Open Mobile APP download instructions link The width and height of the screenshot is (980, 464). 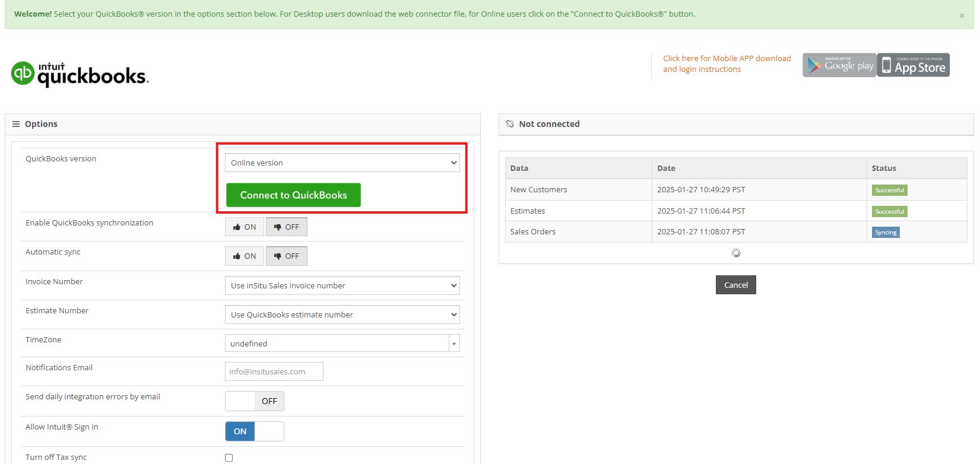(x=727, y=64)
